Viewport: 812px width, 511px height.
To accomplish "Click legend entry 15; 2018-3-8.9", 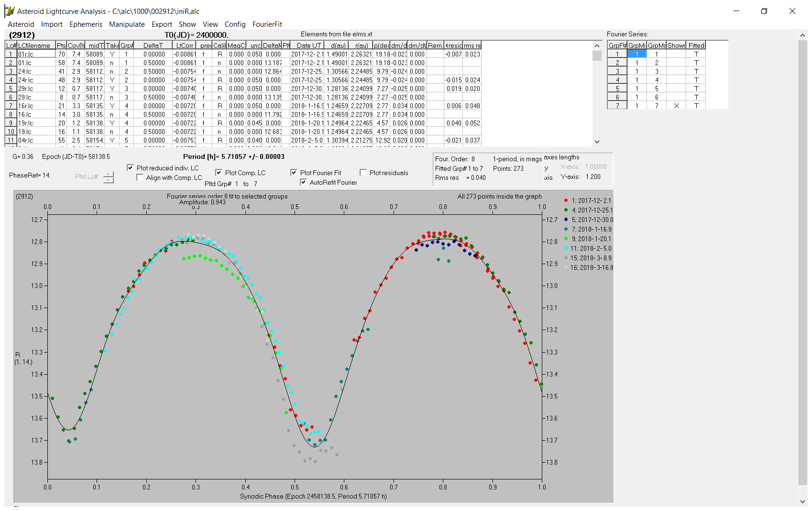I will tap(591, 258).
